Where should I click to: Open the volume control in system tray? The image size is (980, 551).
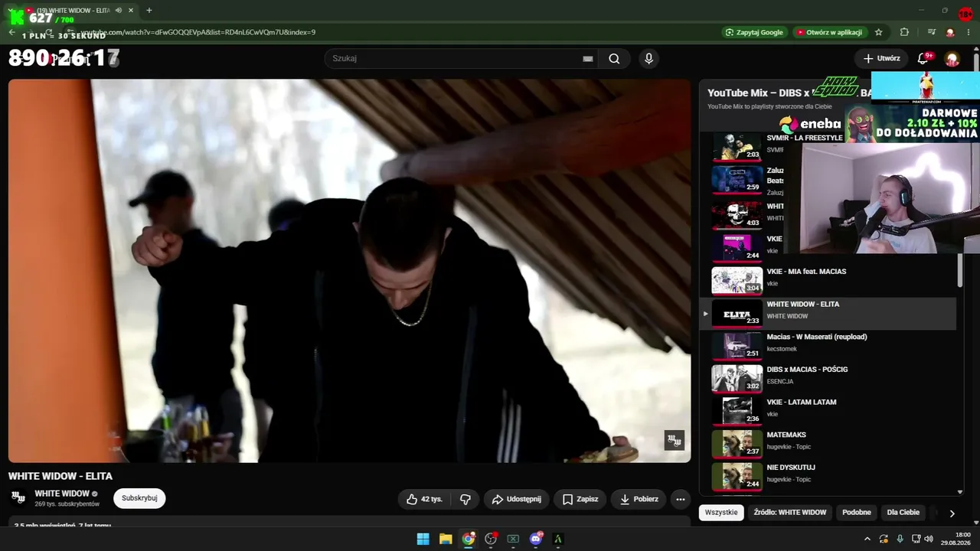[929, 539]
